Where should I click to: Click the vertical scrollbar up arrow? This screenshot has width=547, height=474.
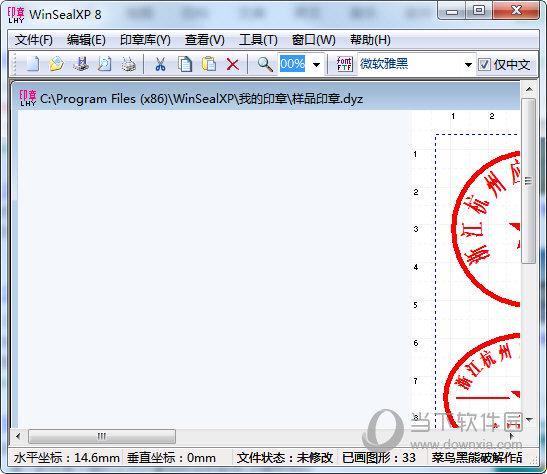click(x=529, y=89)
